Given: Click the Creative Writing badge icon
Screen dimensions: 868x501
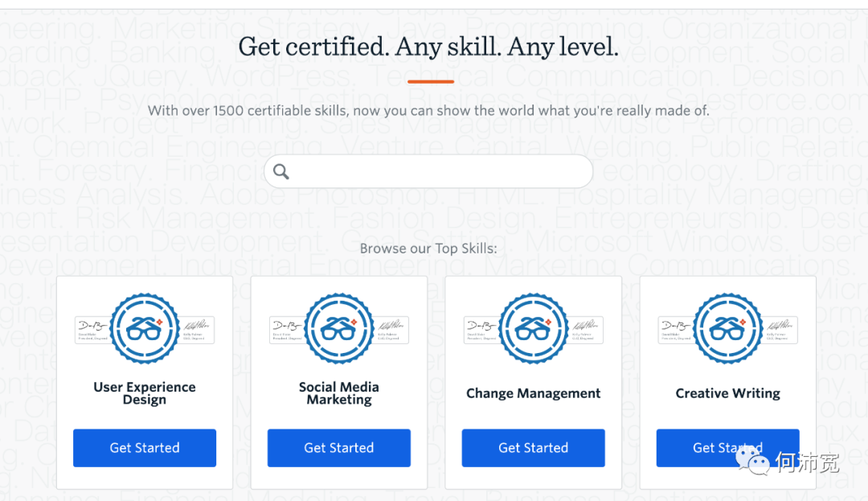Looking at the screenshot, I should (x=728, y=329).
